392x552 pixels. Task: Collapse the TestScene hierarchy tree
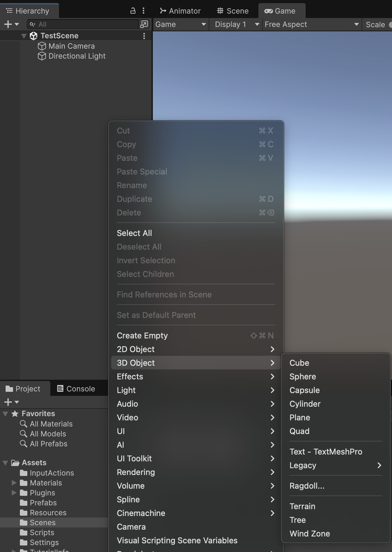click(24, 36)
